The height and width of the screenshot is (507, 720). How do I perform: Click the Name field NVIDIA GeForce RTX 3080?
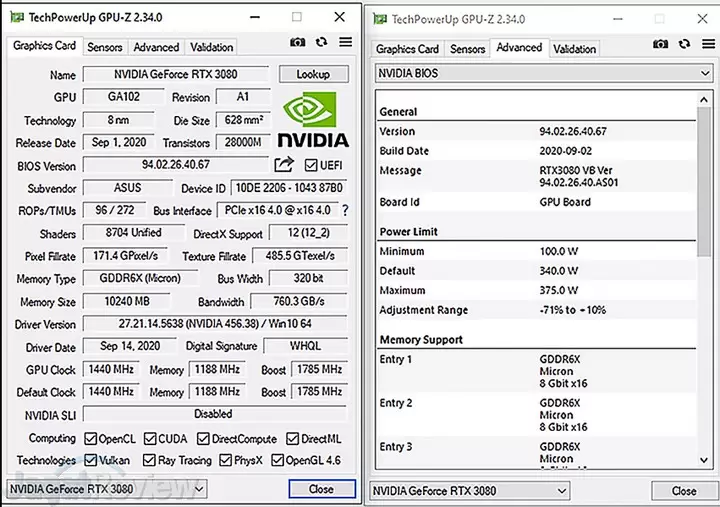pyautogui.click(x=176, y=74)
